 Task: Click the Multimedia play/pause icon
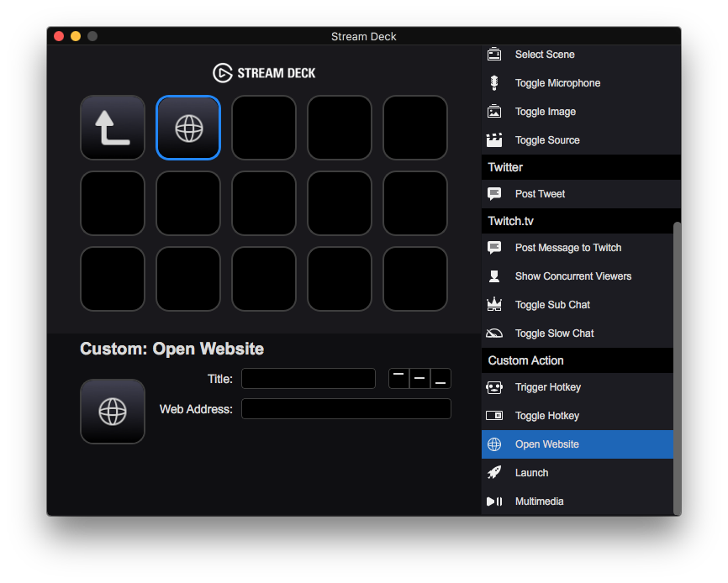[x=494, y=501]
